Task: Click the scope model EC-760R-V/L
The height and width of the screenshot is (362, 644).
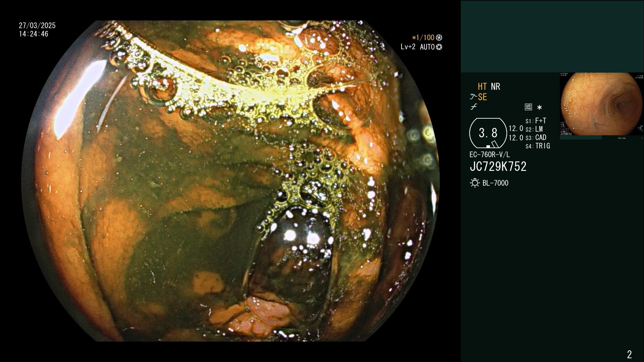Action: click(x=490, y=155)
